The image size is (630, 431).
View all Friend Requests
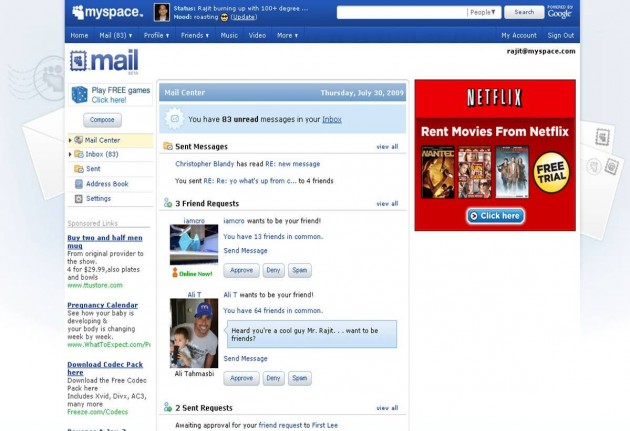tap(387, 204)
